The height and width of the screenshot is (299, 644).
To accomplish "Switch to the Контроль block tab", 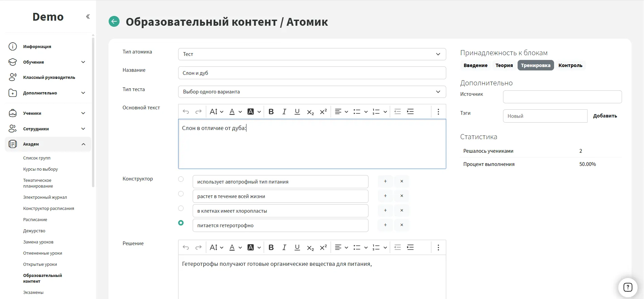I will [x=570, y=65].
